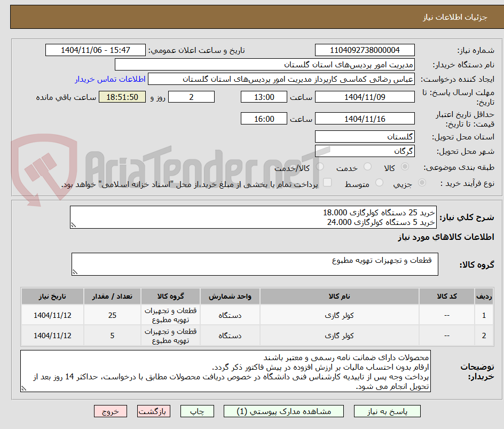Image resolution: width=504 pixels, height=429 pixels.
Task: Click the اطلاعات کالاهای مورد نیاز heading
Action: pos(446,237)
